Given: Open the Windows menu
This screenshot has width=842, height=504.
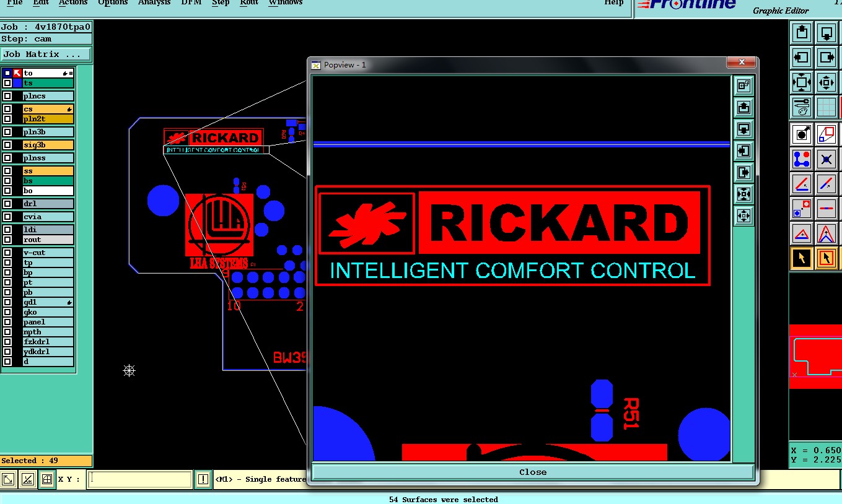Looking at the screenshot, I should [x=286, y=3].
